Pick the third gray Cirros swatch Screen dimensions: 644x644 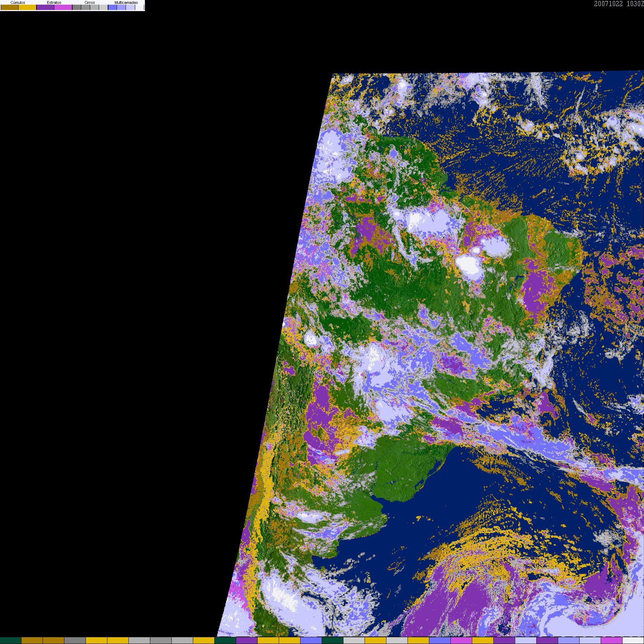tap(94, 7)
